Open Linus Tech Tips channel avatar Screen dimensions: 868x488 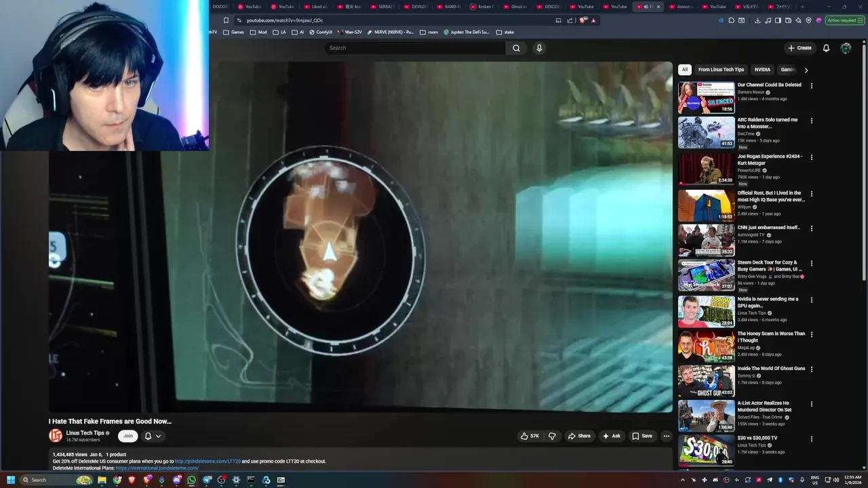tap(56, 436)
